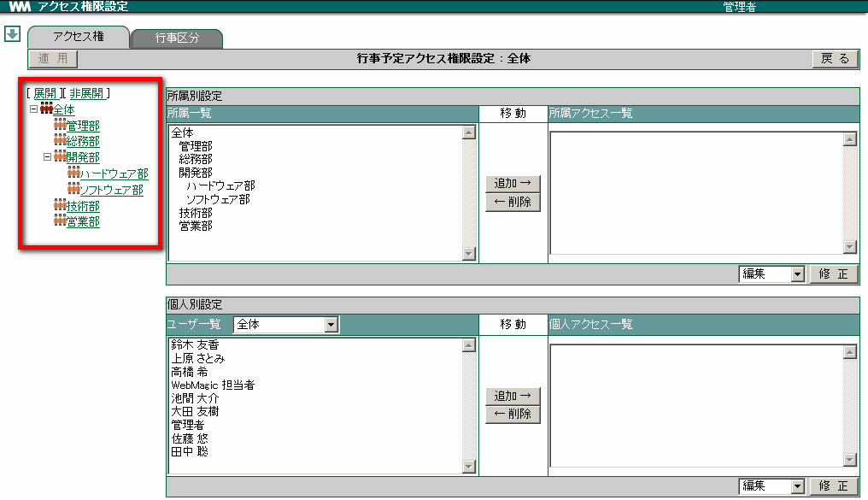Click the group icon beside ハードウェア部
The height and width of the screenshot is (500, 868).
73,172
